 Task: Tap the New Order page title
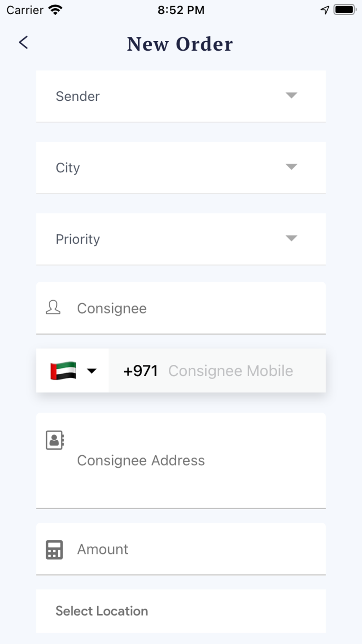coord(180,44)
